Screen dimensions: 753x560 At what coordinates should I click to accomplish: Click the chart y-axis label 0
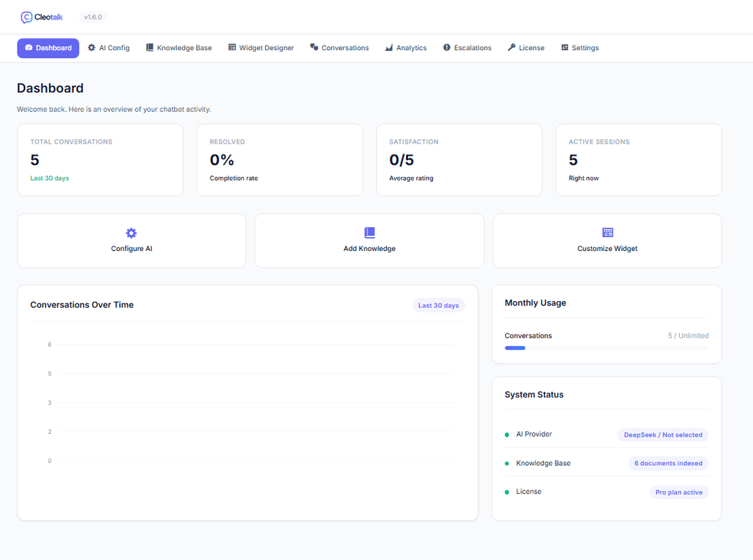point(50,461)
